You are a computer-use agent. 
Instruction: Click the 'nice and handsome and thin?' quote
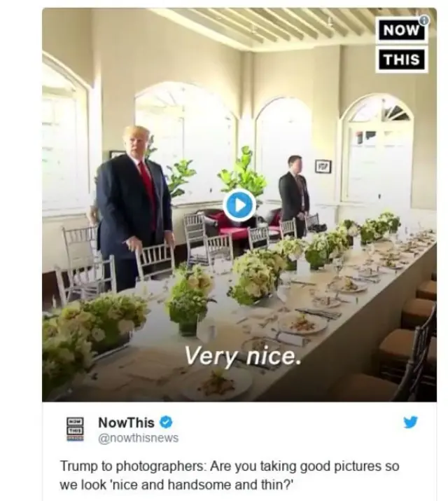click(175, 484)
